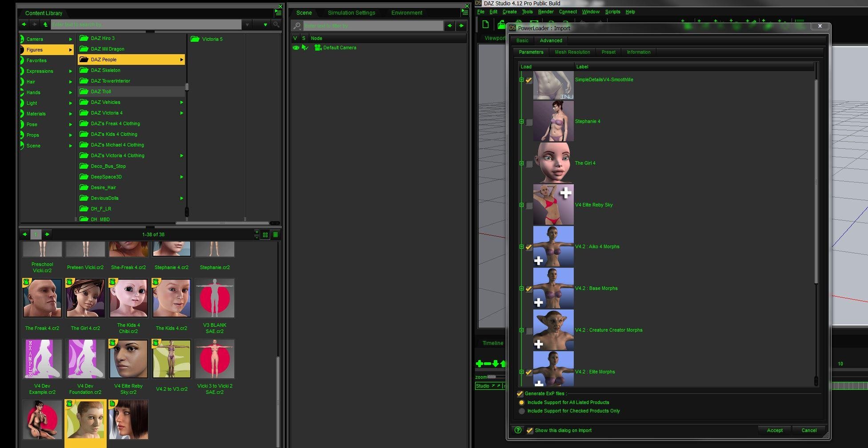
Task: Check V4 Elite Reby Sky load checkbox
Action: (529, 206)
